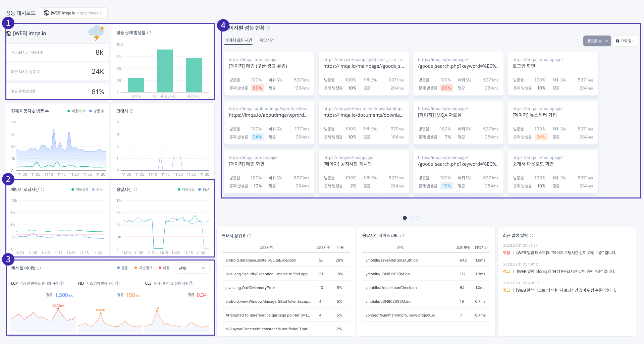Refresh the 최근 발생 알림 list
Screen dimensions: 644x344
click(x=532, y=235)
